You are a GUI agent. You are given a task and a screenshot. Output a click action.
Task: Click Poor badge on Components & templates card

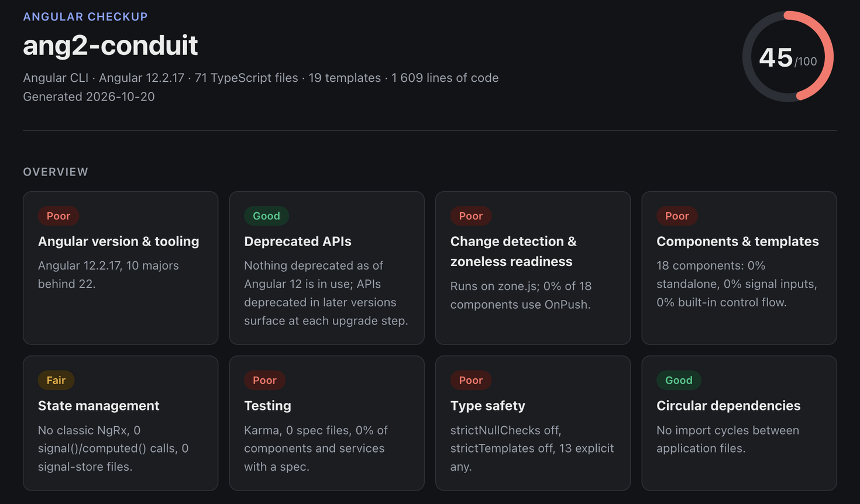click(x=677, y=216)
